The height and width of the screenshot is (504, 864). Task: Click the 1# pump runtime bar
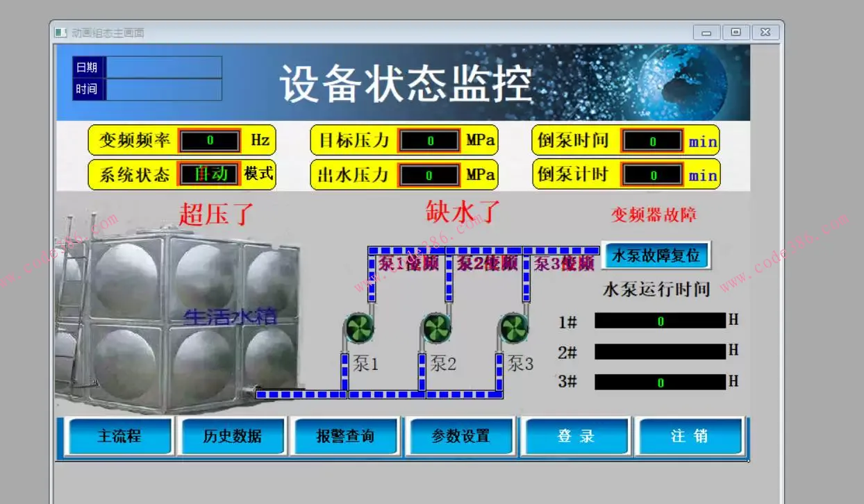[x=661, y=321]
